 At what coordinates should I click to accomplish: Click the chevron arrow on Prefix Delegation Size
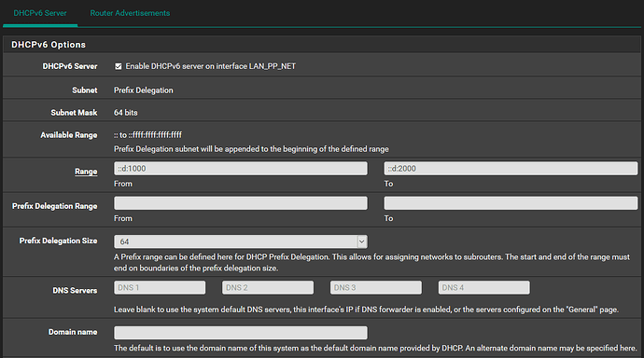coord(361,241)
